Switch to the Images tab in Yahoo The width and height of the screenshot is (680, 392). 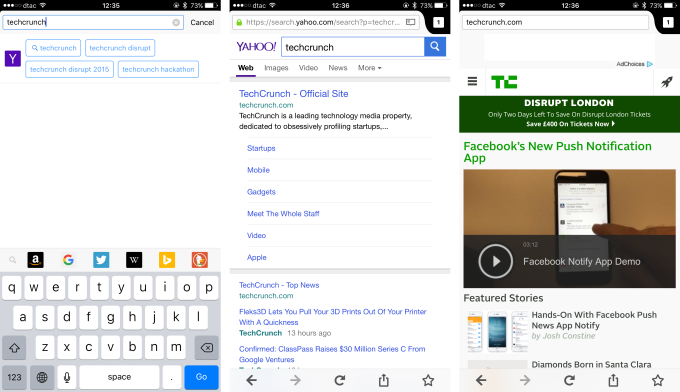coord(276,68)
